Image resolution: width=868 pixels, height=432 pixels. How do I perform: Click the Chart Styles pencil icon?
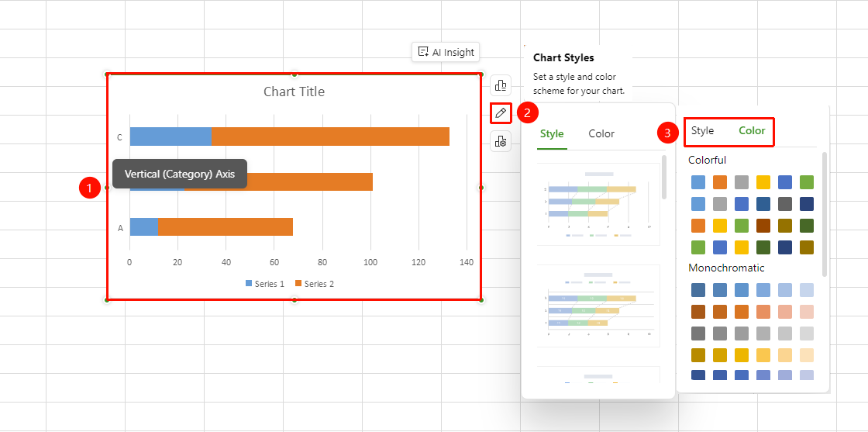pyautogui.click(x=501, y=113)
